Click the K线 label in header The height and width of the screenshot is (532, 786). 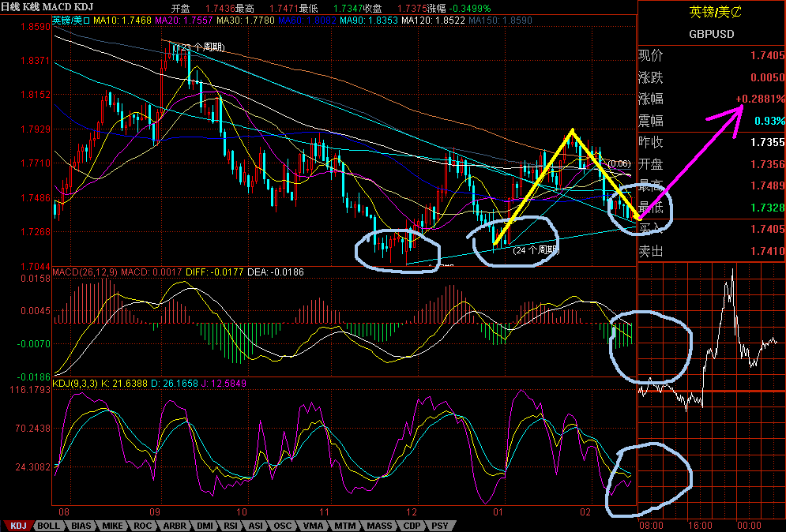point(31,8)
